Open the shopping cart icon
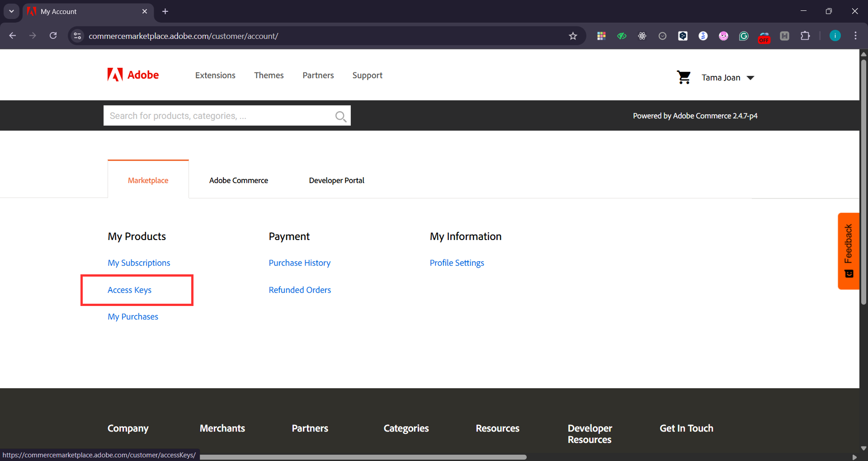Screen dimensions: 868x461 coord(684,77)
